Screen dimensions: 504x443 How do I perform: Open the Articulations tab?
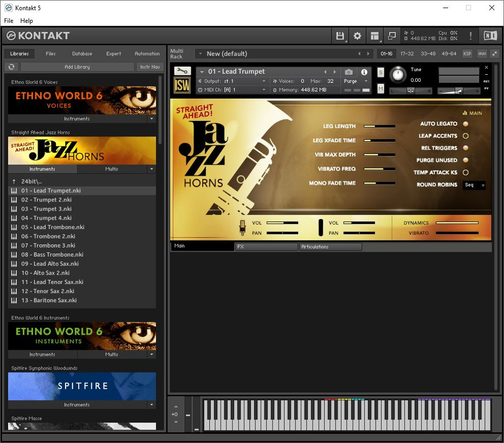pos(331,247)
